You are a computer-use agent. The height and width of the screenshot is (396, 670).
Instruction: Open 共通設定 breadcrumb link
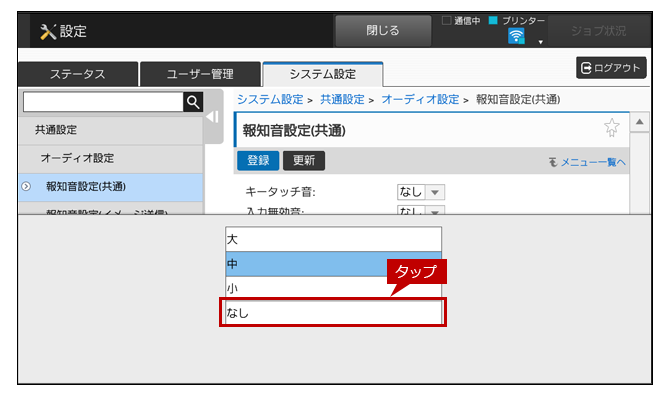click(x=342, y=100)
